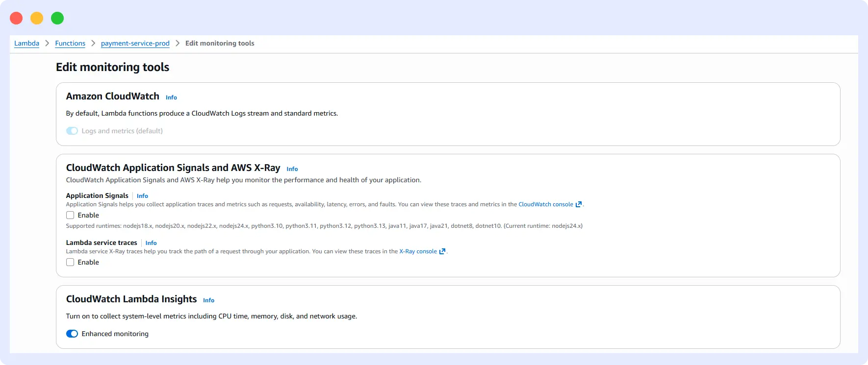
Task: Click the Edit monitoring tools breadcrumb text
Action: tap(220, 43)
